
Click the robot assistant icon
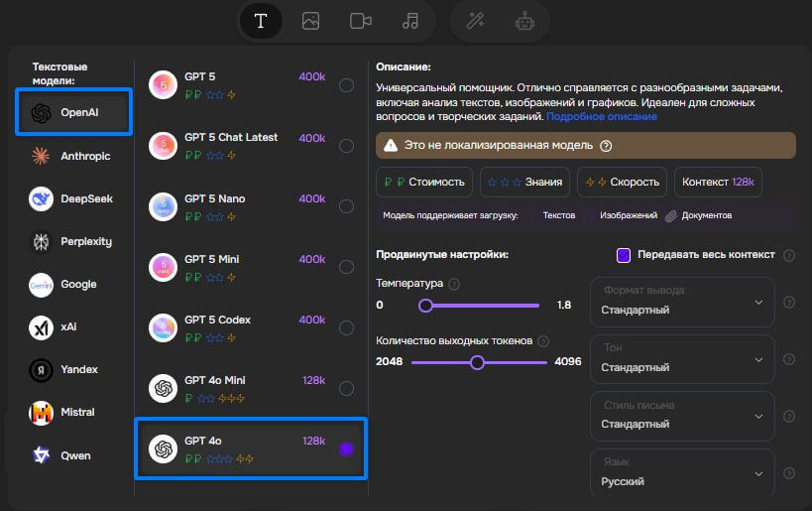tap(524, 21)
